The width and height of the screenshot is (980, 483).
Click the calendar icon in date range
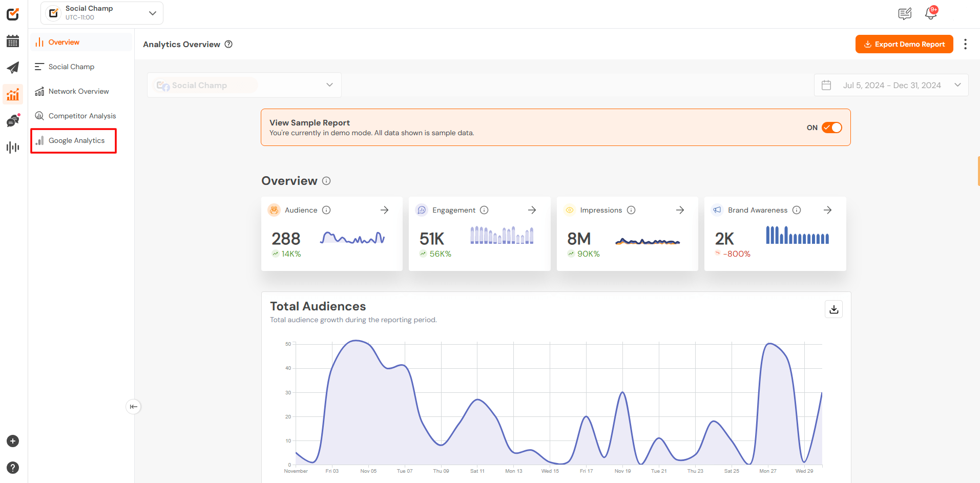826,85
